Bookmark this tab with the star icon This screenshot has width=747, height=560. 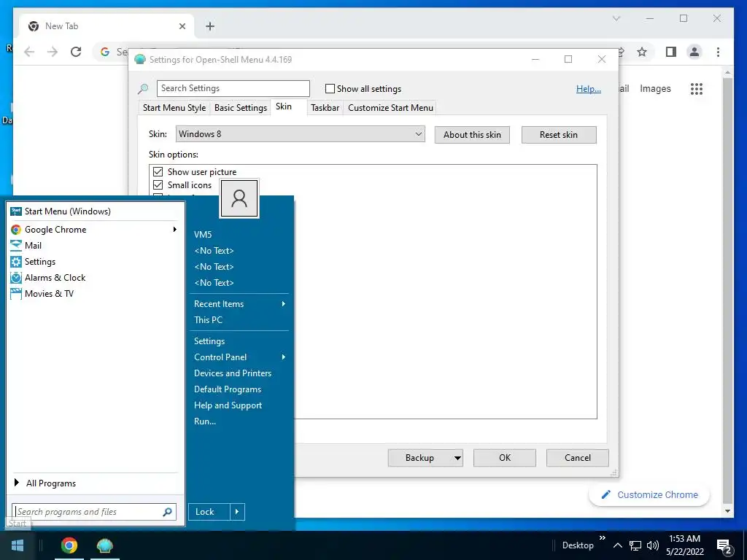click(x=642, y=52)
